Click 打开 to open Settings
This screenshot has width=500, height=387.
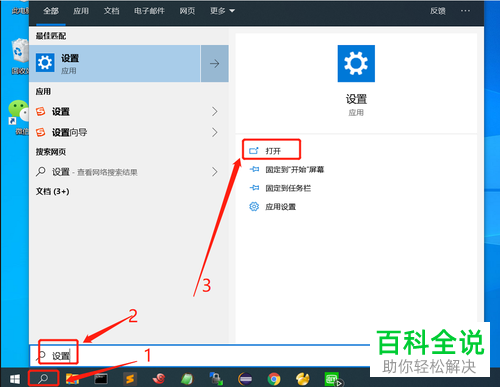pyautogui.click(x=272, y=151)
